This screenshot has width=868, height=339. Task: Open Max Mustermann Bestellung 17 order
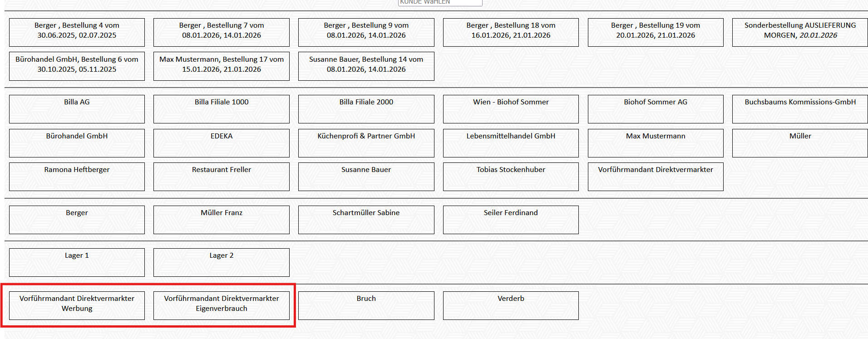click(222, 66)
